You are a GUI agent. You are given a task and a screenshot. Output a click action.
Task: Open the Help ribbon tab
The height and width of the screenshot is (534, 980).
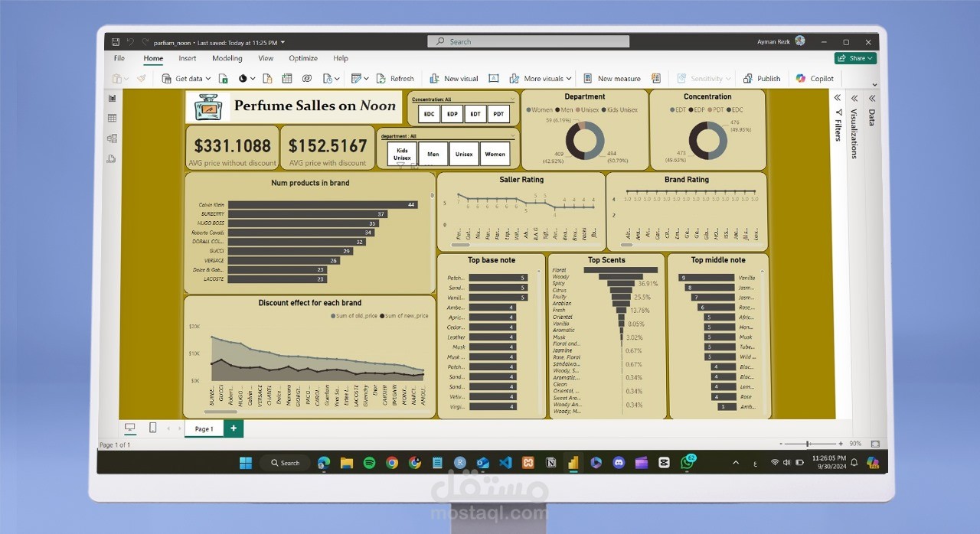pos(341,58)
